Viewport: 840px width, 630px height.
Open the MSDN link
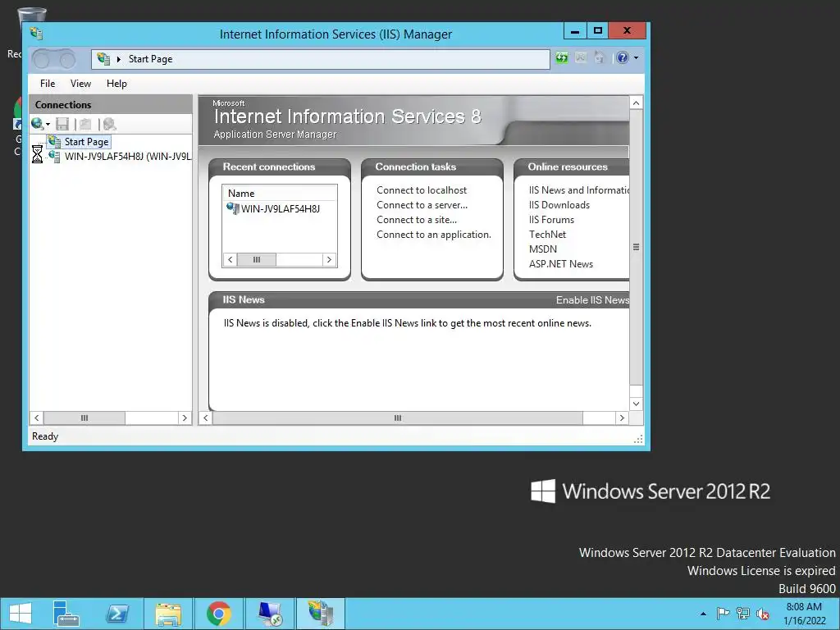point(543,249)
